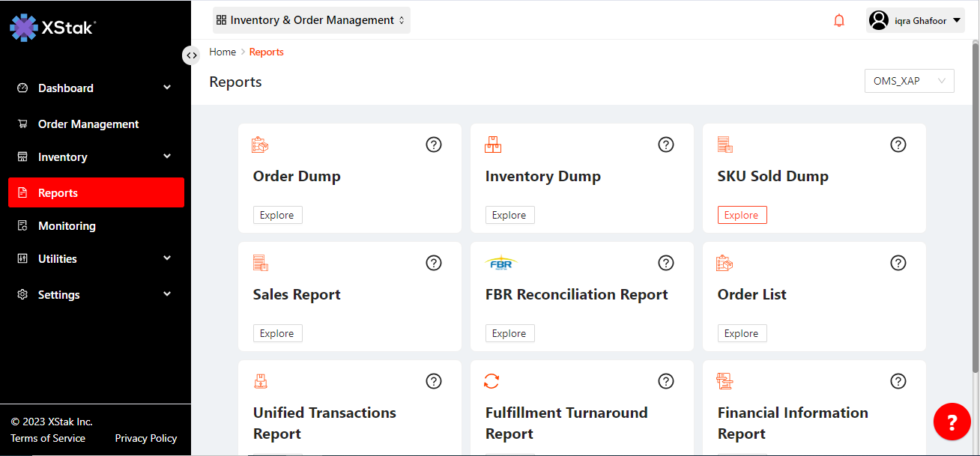Open the red floating help button
The width and height of the screenshot is (980, 456).
coord(952,422)
